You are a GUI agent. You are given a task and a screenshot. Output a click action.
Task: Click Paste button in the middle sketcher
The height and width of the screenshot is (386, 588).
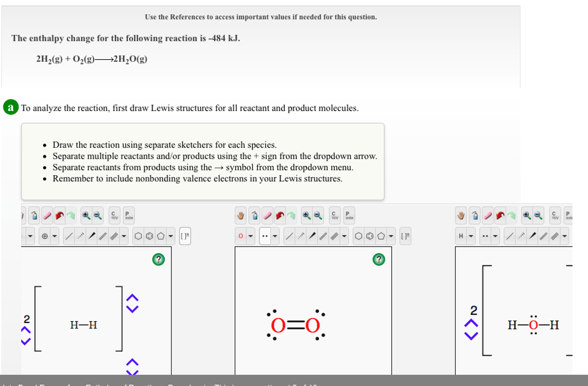(349, 215)
